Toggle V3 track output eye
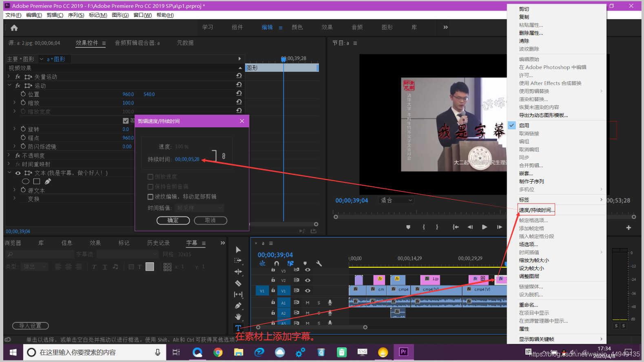Image resolution: width=644 pixels, height=362 pixels. coord(308,270)
